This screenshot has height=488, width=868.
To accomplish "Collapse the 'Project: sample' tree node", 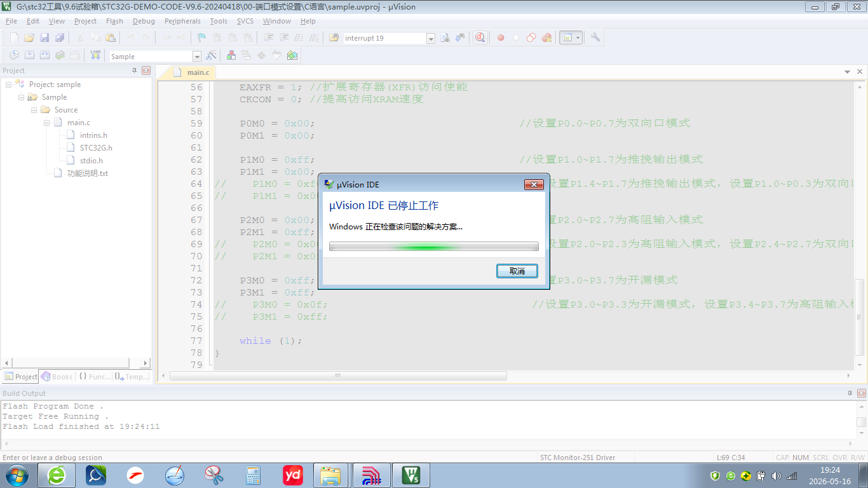I will (8, 85).
